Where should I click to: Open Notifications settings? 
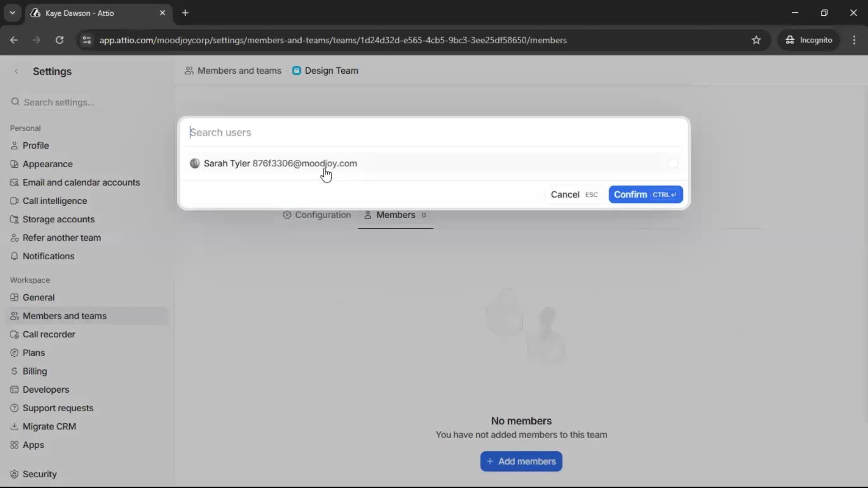coord(48,256)
